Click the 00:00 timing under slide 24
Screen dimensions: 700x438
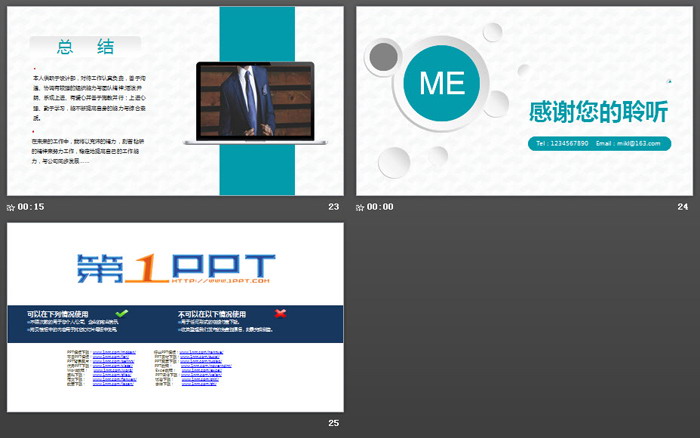[x=380, y=207]
